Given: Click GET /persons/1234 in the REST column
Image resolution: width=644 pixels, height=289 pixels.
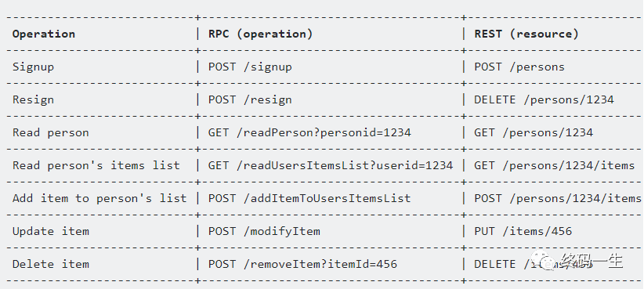Looking at the screenshot, I should (x=534, y=132).
